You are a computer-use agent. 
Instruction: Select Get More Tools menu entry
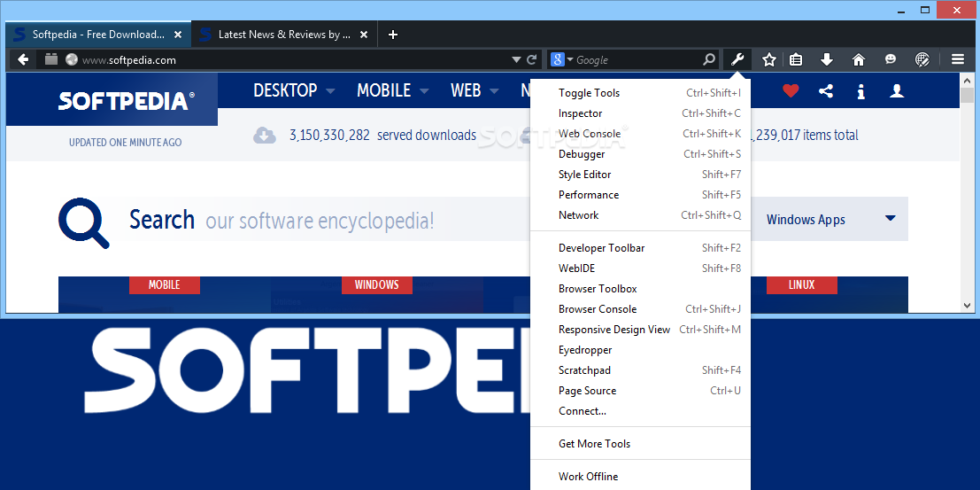640,444
